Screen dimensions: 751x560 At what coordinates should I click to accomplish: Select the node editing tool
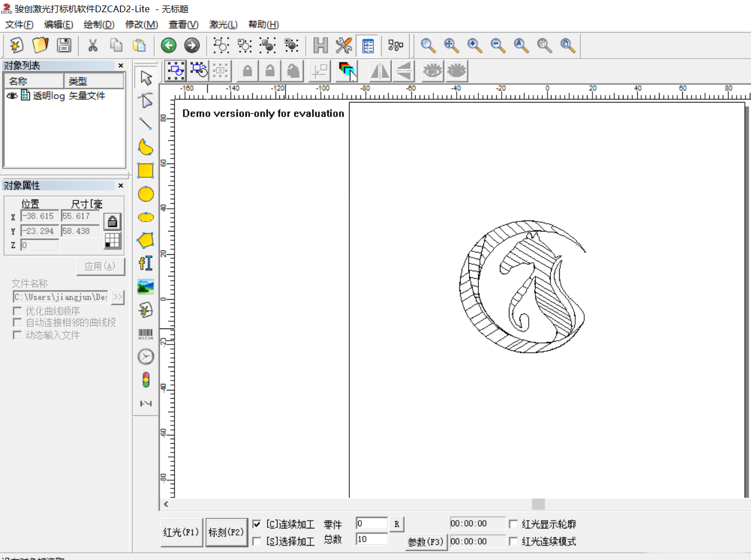tap(146, 100)
